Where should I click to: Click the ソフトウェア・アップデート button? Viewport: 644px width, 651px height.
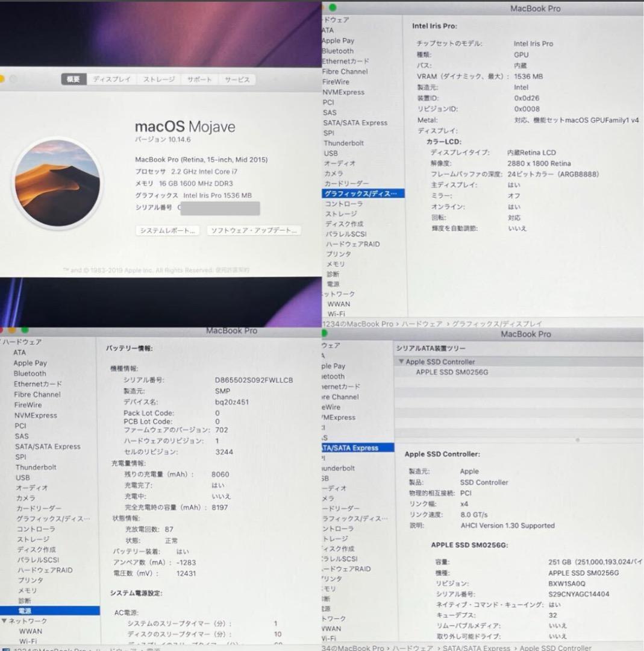coord(254,230)
